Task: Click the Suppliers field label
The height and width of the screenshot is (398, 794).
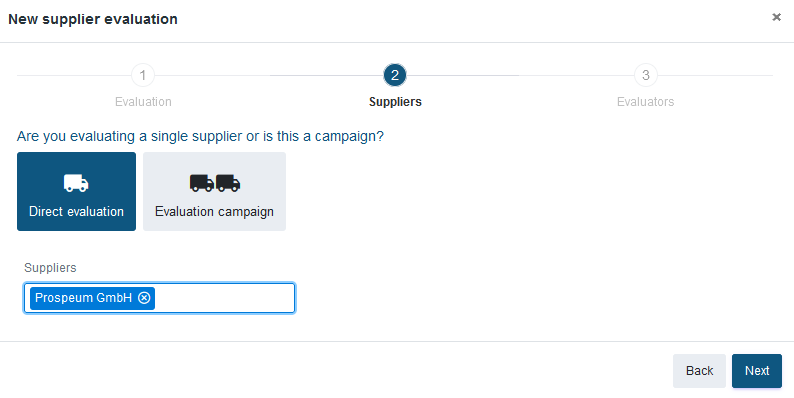Action: coord(50,267)
